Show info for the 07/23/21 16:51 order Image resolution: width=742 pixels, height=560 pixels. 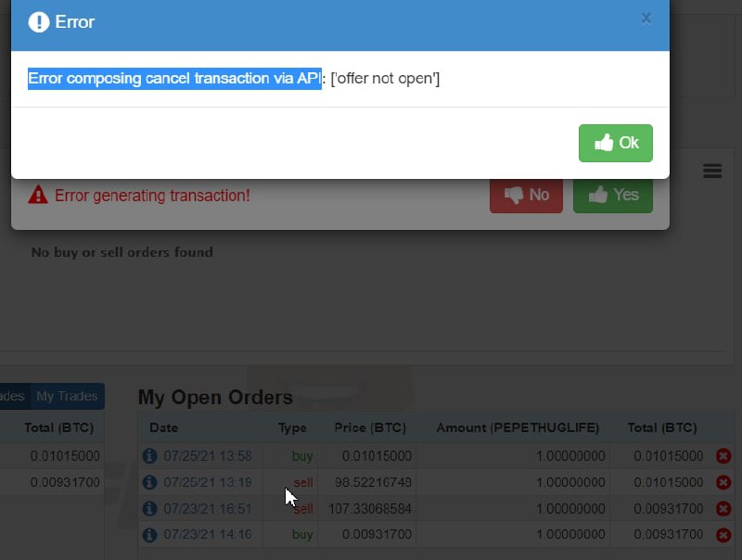point(149,508)
